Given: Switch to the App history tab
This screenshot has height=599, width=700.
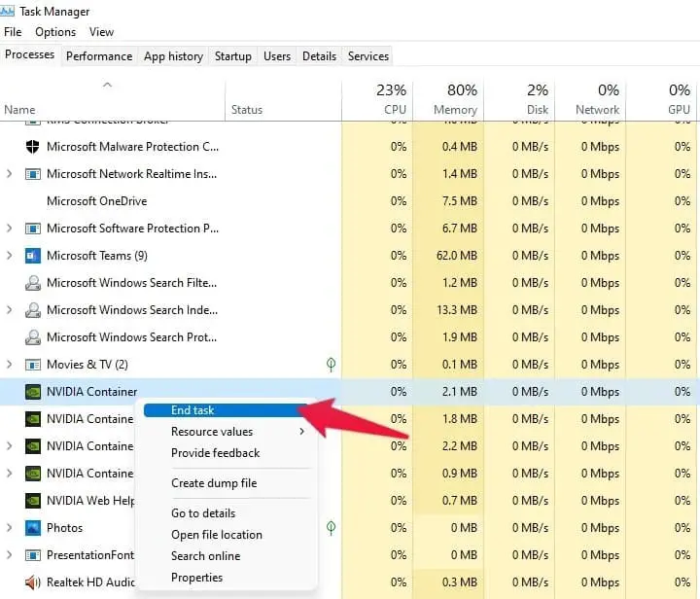Looking at the screenshot, I should 173,56.
